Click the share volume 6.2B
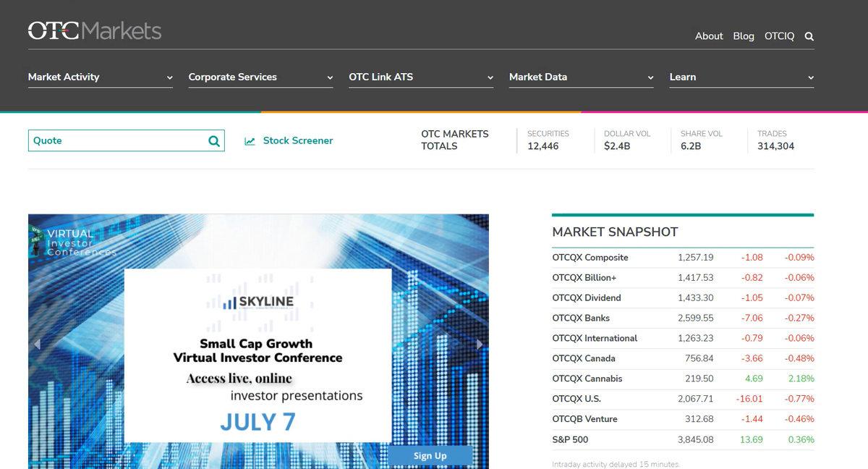 click(x=691, y=146)
